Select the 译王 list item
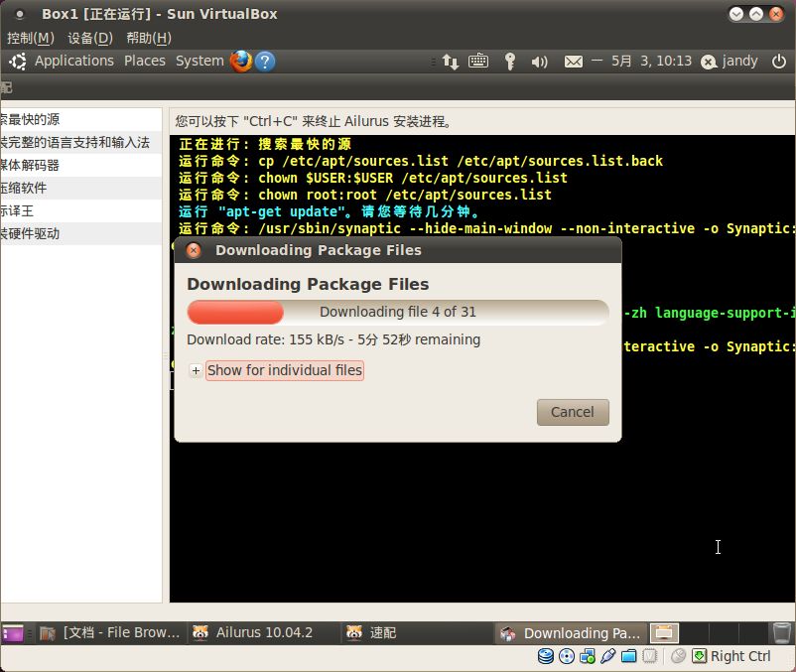 81,210
